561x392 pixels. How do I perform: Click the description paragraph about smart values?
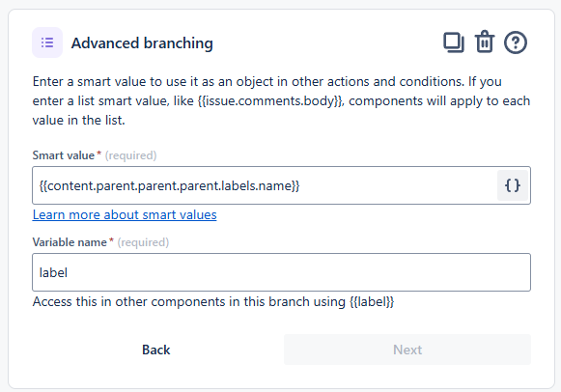(x=281, y=100)
